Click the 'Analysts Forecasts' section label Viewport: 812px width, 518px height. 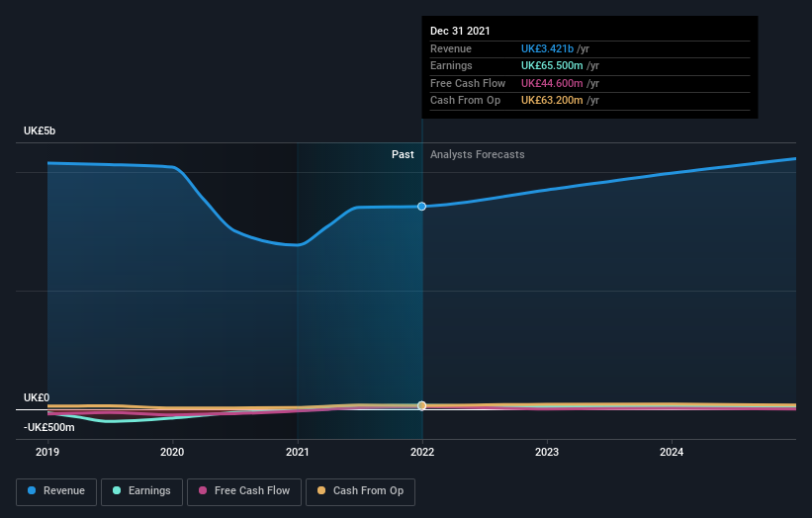click(478, 155)
